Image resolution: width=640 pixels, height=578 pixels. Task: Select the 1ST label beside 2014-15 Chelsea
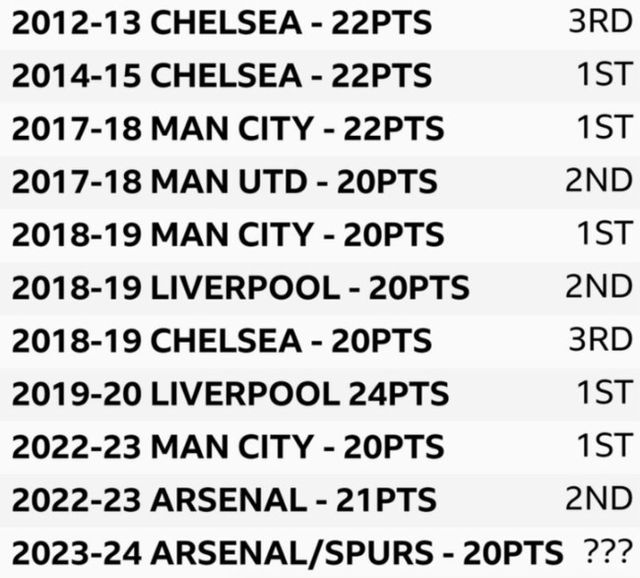pyautogui.click(x=605, y=75)
